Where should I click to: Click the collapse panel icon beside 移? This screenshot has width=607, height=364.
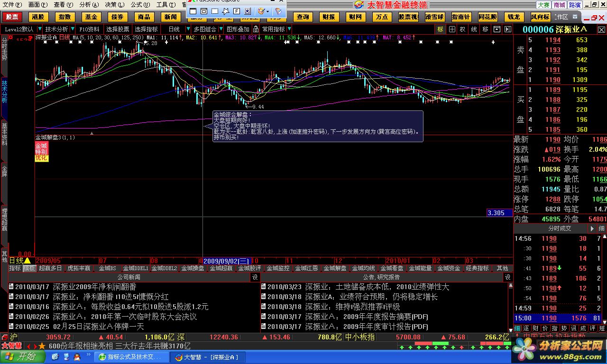point(497,29)
